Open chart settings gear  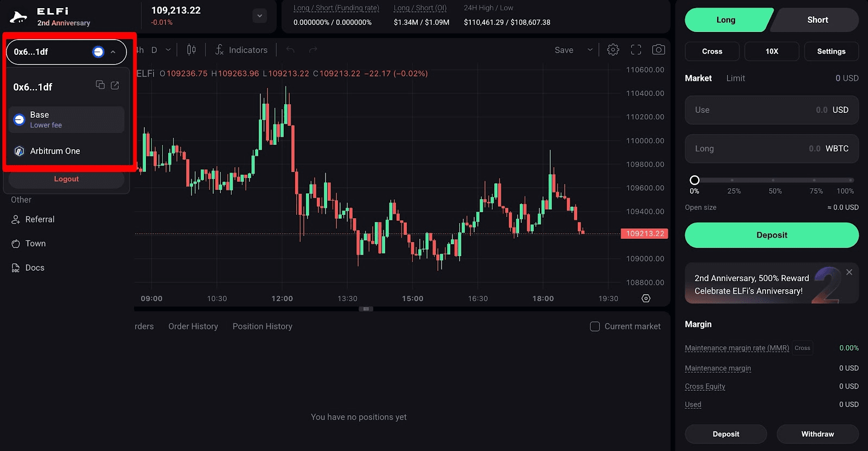[613, 50]
